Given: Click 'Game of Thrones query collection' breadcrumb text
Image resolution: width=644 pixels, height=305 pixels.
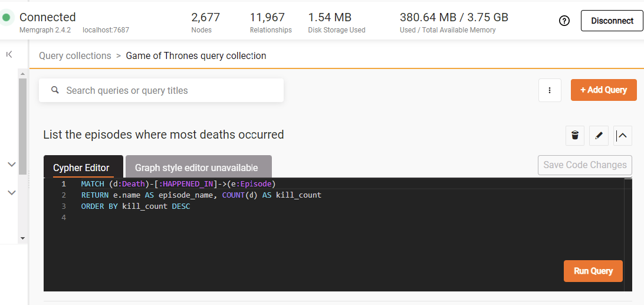Looking at the screenshot, I should 196,56.
